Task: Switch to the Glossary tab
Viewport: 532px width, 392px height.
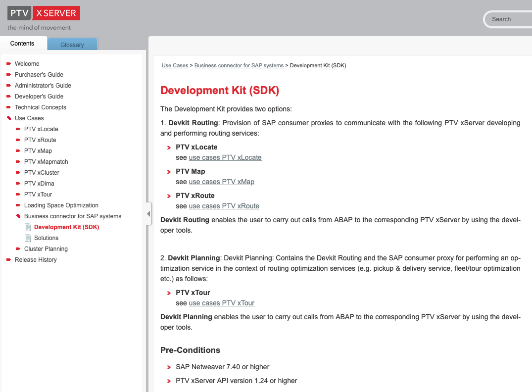Action: coord(72,45)
